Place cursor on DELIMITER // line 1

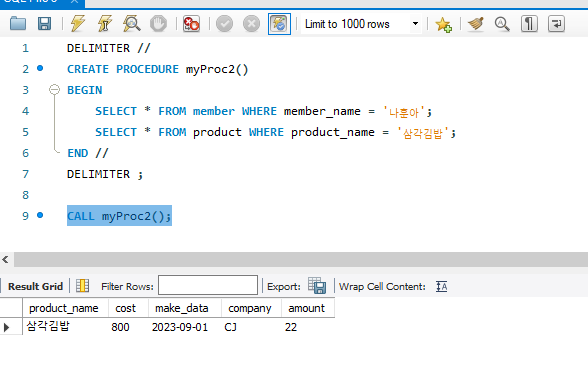pyautogui.click(x=108, y=48)
